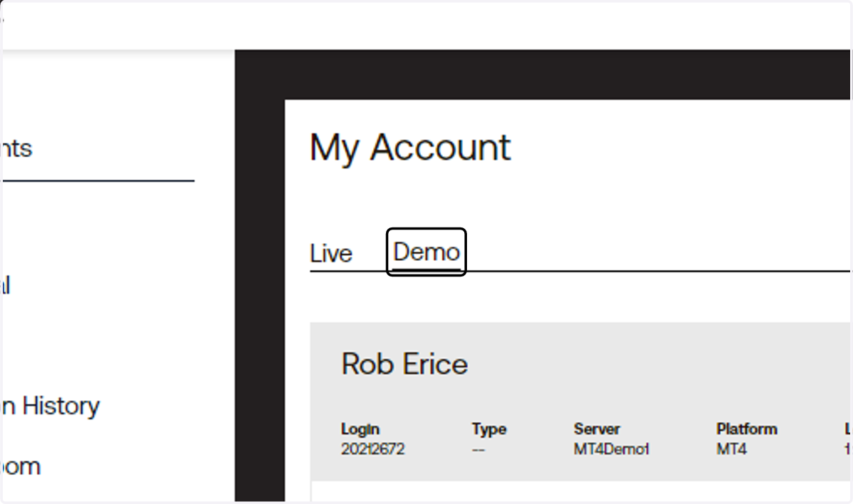Click the Server value MT4Demo1
Viewport: 853px width, 504px height.
[x=611, y=449]
